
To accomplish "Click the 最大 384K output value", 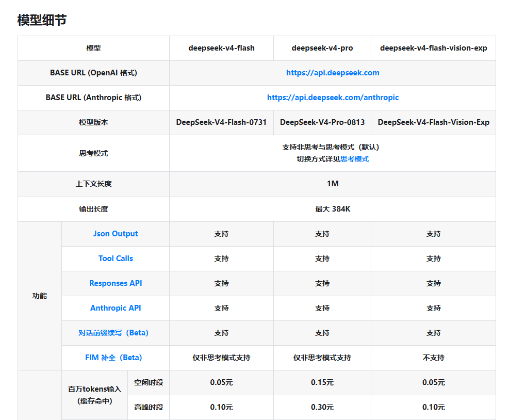I will point(333,209).
